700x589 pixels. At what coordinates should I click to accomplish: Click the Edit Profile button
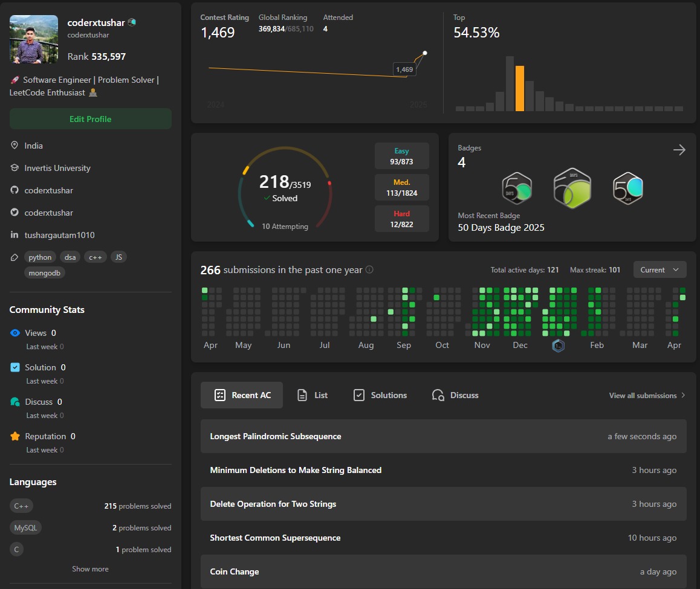pos(91,119)
